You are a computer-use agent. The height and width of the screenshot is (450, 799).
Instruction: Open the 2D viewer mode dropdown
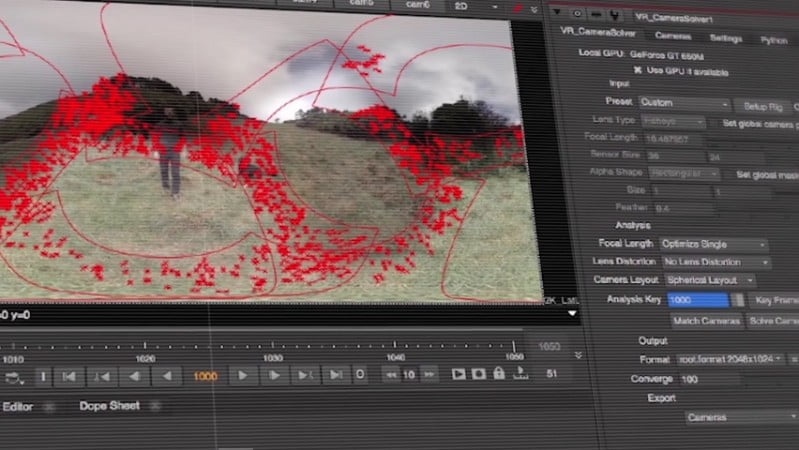pos(475,7)
